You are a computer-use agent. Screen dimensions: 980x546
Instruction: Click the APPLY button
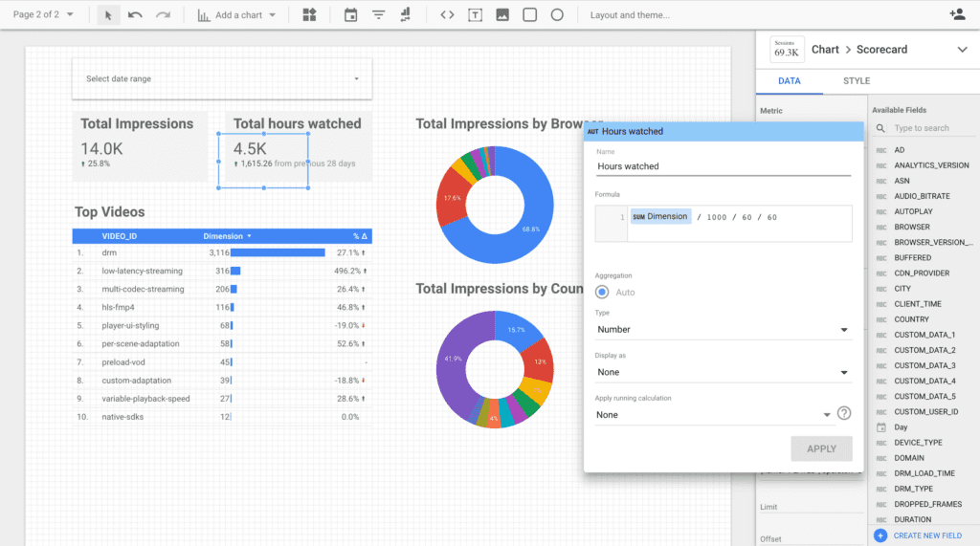coord(821,448)
